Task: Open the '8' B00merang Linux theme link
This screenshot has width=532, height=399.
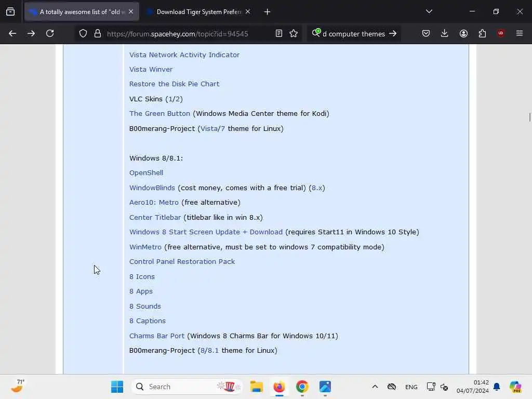Action: 203,351
